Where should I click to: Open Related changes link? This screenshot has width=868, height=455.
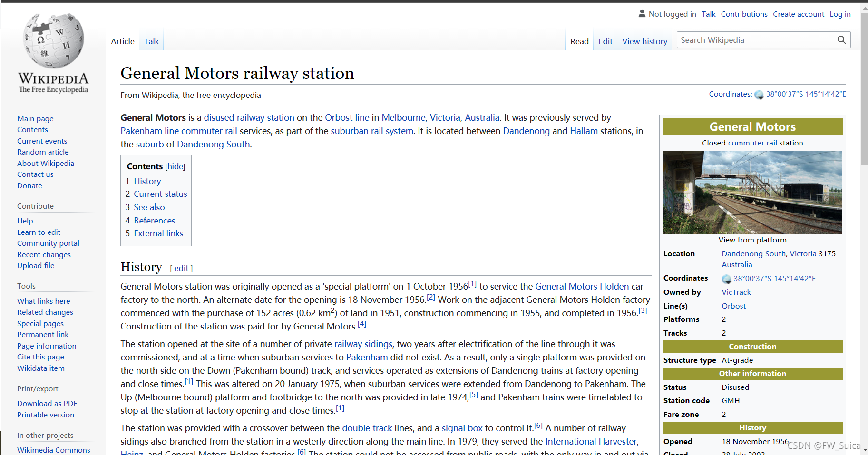point(45,312)
